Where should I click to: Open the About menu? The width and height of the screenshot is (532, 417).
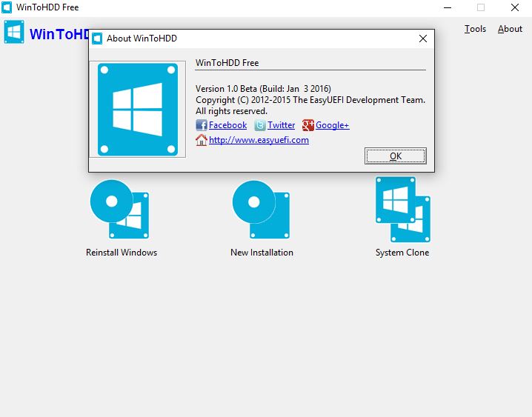[x=510, y=29]
